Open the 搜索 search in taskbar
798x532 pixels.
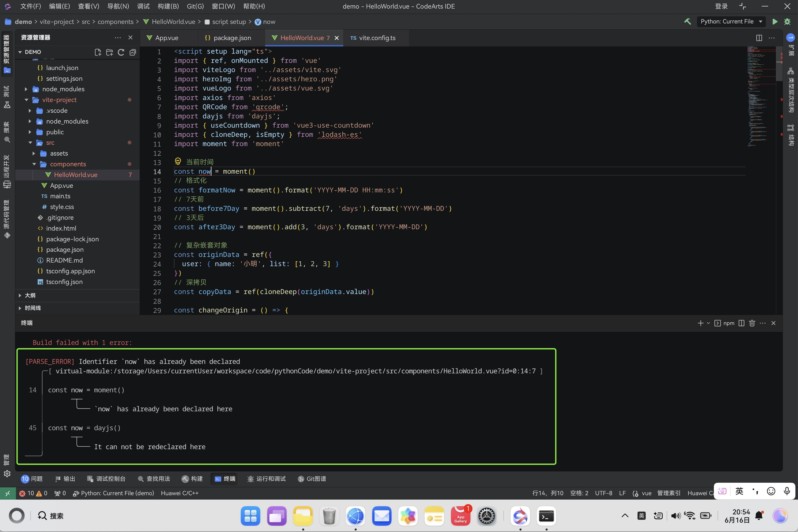point(51,516)
